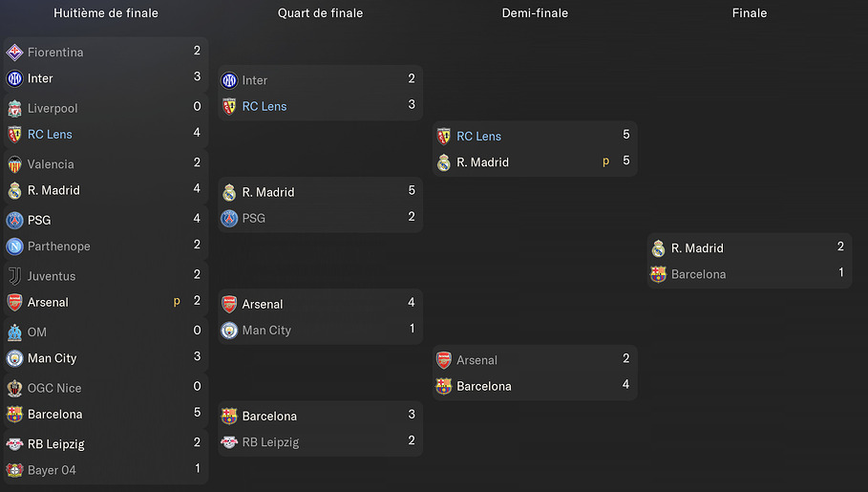Select the Demi-finale column header

click(535, 13)
